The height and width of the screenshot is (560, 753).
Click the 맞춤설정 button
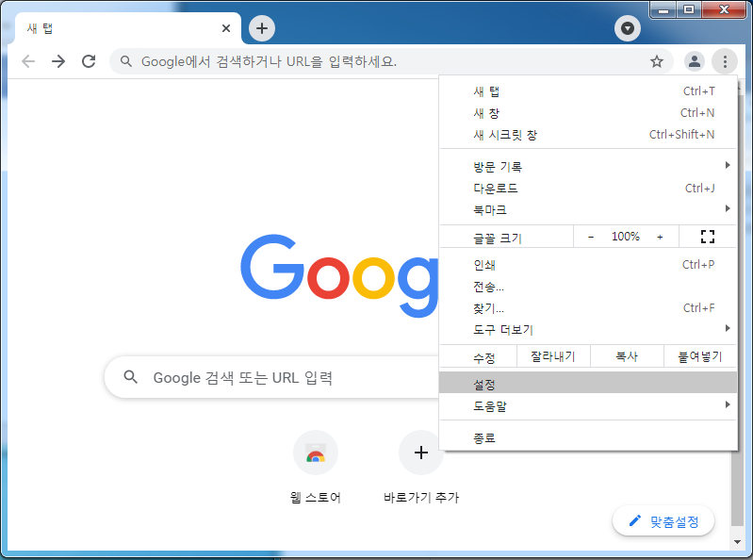[663, 521]
